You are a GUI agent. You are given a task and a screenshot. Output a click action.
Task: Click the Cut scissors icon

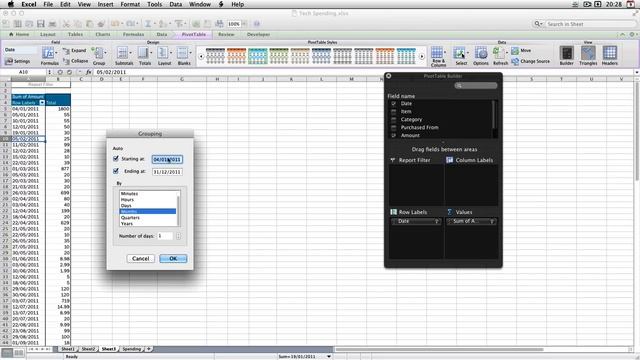66,24
